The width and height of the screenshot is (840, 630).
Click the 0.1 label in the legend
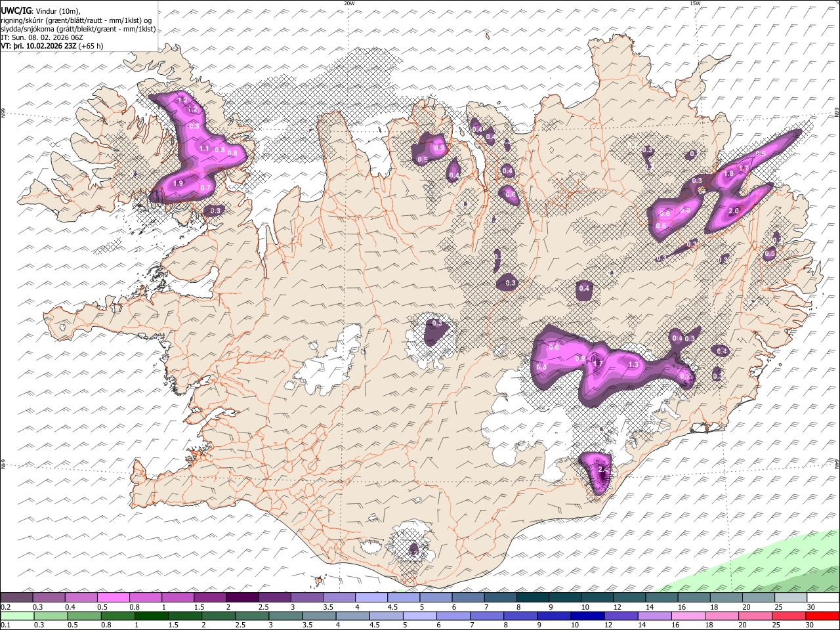coord(5,625)
